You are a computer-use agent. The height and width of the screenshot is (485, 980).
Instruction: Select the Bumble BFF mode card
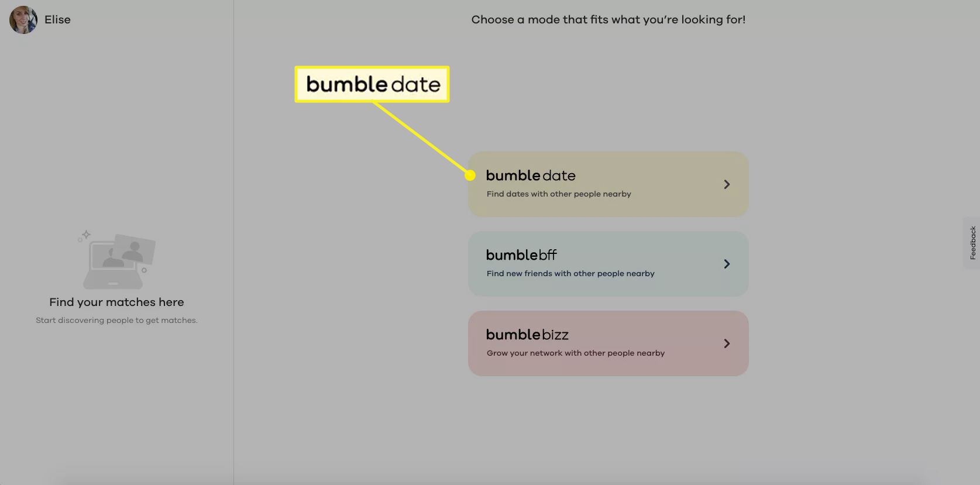pos(608,264)
